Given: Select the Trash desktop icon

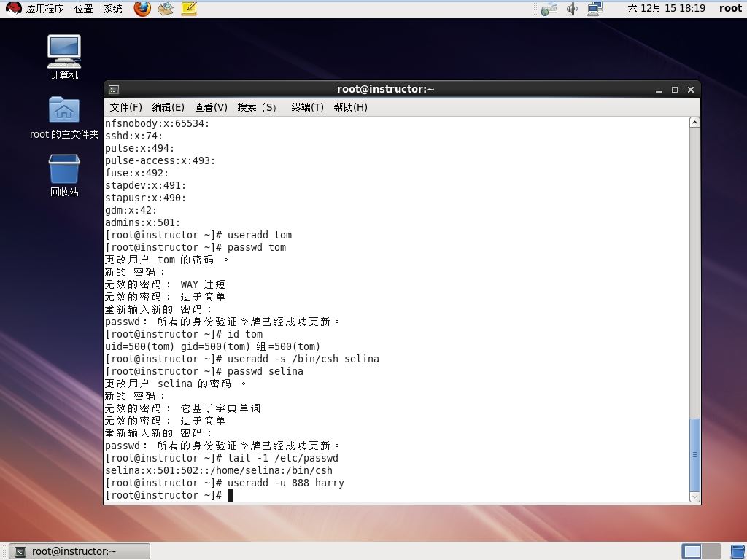Looking at the screenshot, I should [64, 175].
